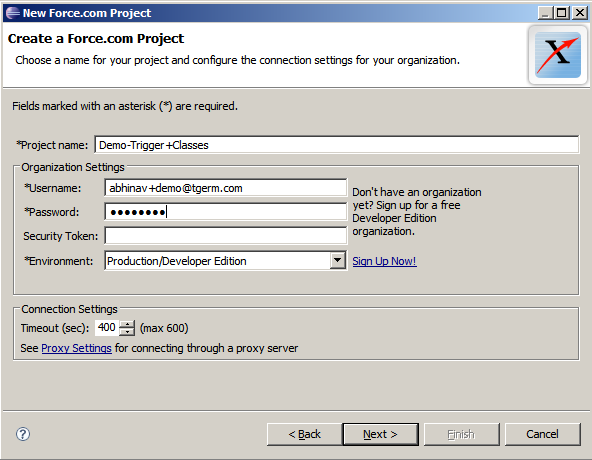This screenshot has height=460, width=592.
Task: Minimize the New Force.com Project dialog
Action: [x=545, y=13]
